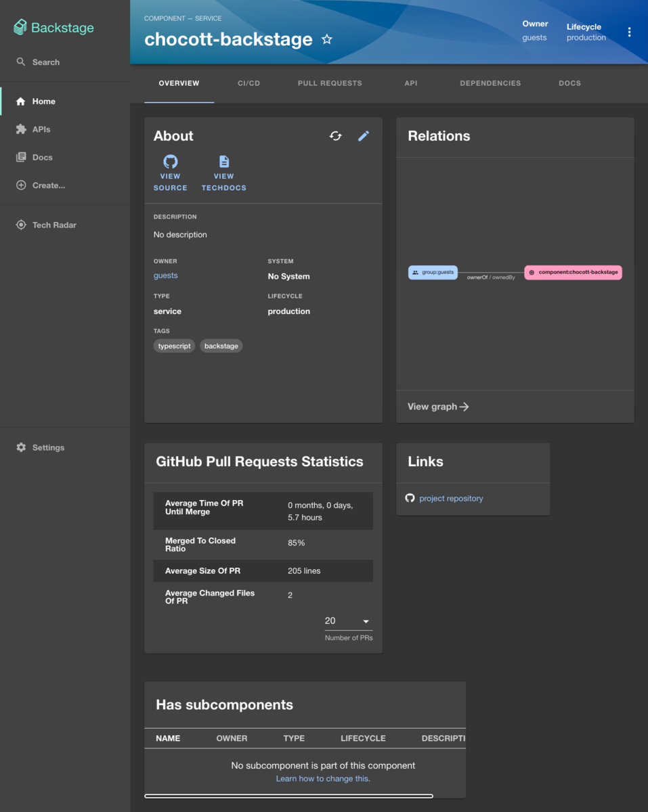The image size is (648, 812).
Task: Open the Pull Requests tab
Action: point(330,83)
